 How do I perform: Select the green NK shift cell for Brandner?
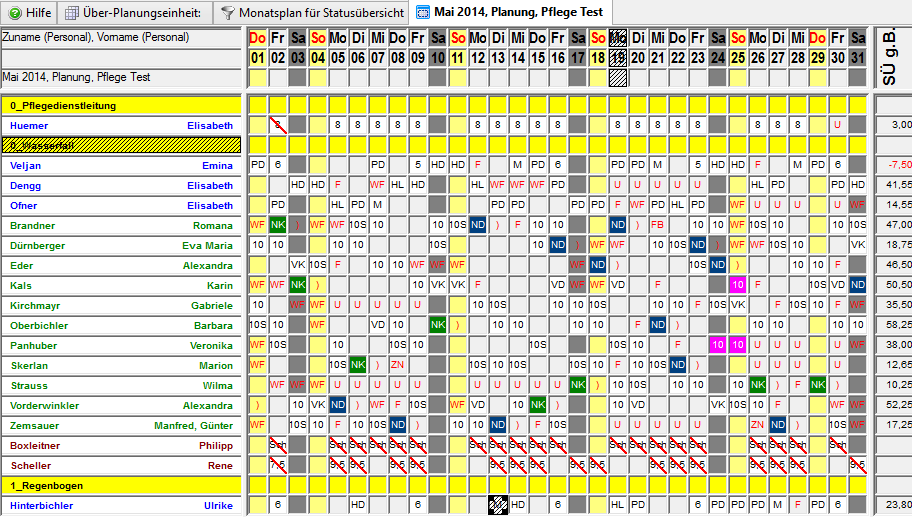click(278, 225)
